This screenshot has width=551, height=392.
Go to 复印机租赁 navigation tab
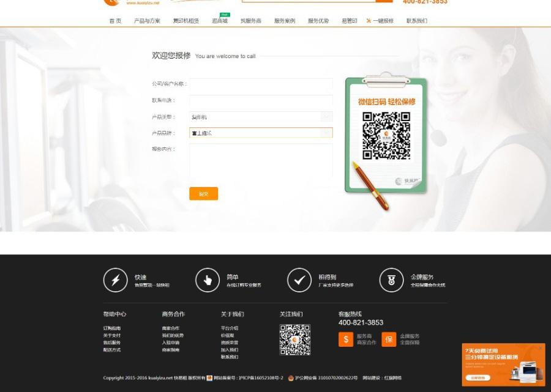point(186,21)
